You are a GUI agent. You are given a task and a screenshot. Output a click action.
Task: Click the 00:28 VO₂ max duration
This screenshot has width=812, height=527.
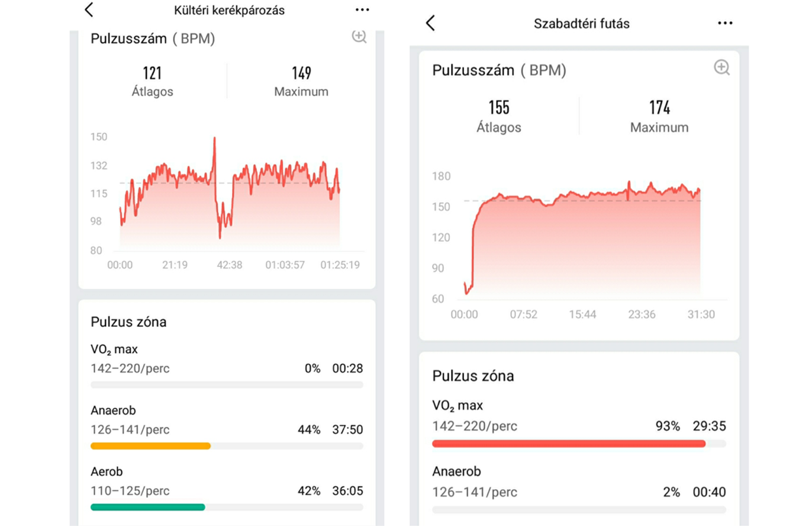click(347, 368)
